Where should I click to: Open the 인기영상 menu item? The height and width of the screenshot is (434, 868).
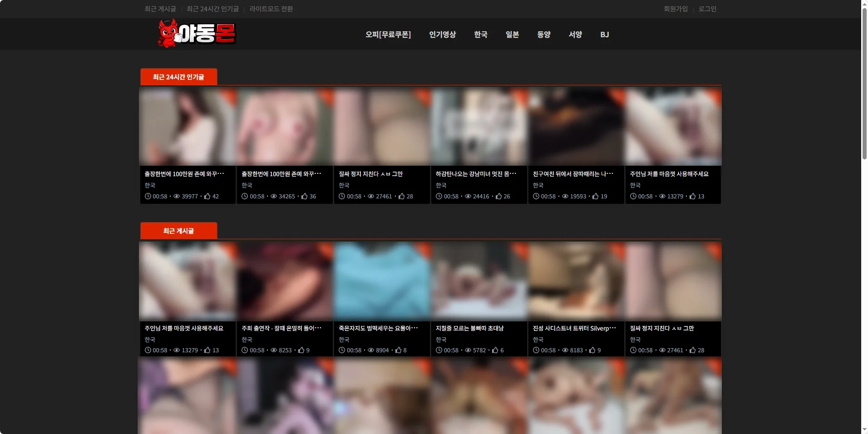click(x=443, y=35)
